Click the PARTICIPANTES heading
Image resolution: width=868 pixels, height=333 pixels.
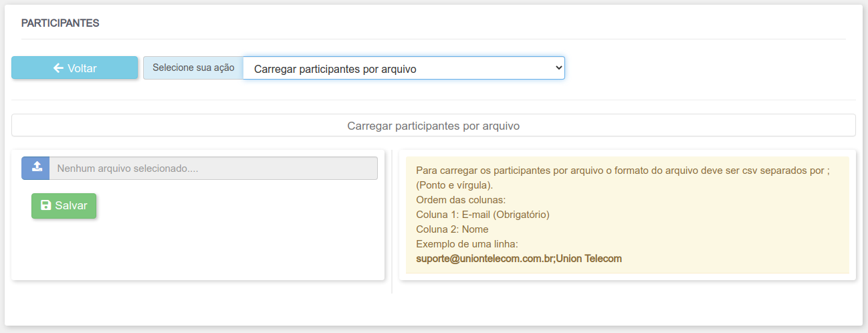click(x=60, y=23)
